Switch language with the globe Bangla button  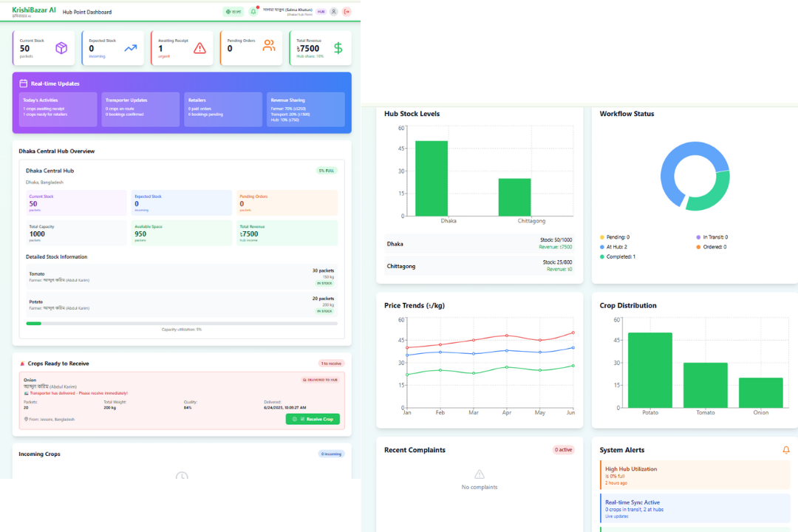click(x=233, y=12)
